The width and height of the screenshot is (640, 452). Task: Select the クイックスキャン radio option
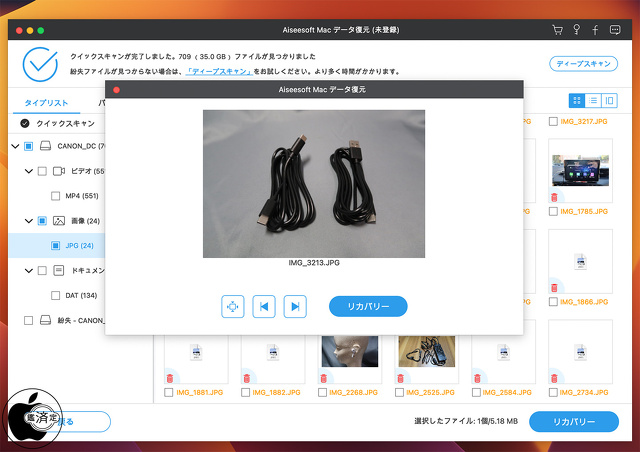[25, 123]
